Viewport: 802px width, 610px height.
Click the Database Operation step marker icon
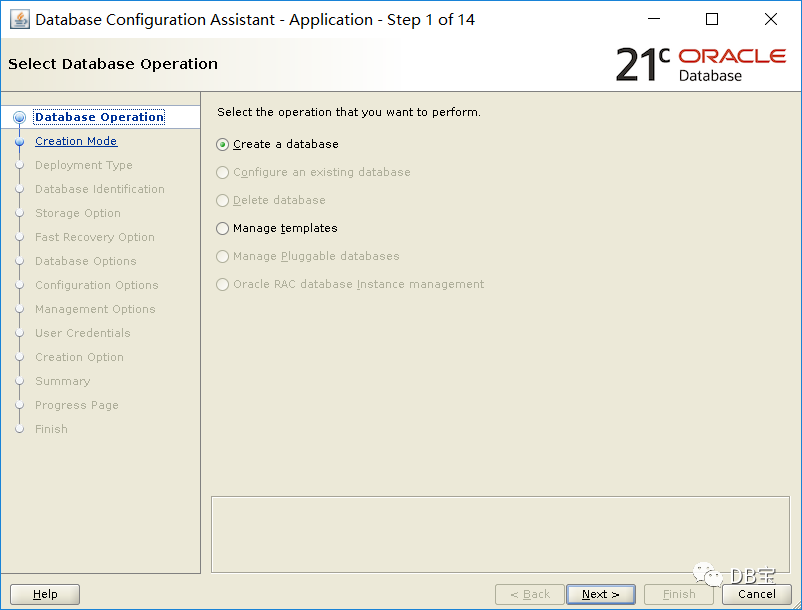tap(19, 118)
